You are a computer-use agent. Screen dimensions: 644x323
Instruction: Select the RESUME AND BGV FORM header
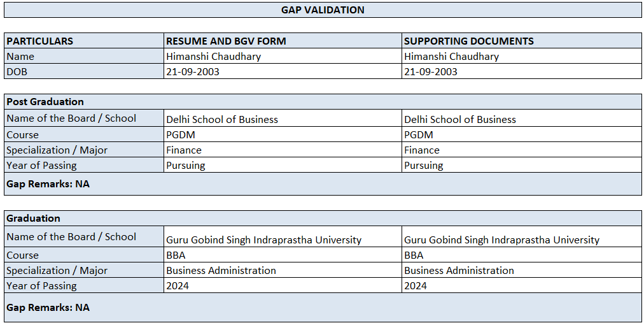(x=226, y=41)
